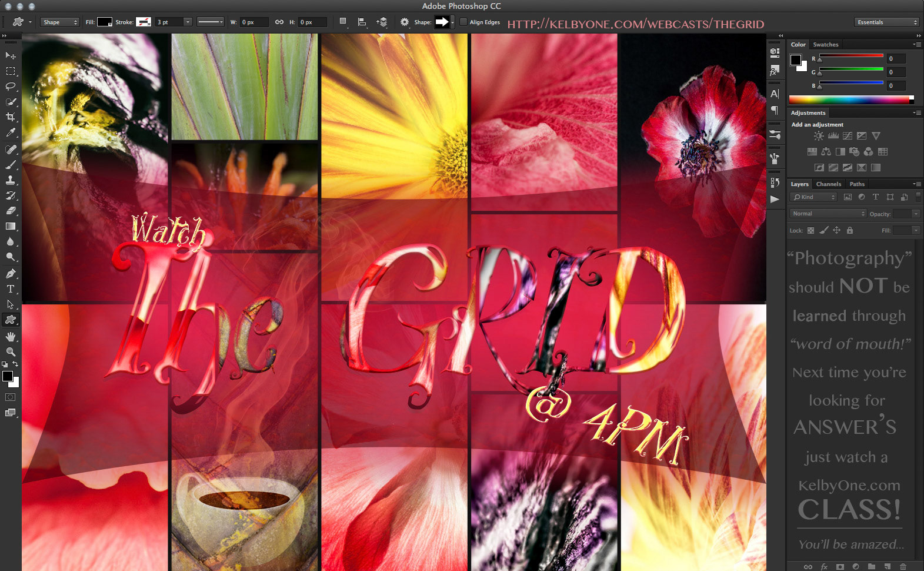Add a Channel Mixer adjustment

[869, 152]
